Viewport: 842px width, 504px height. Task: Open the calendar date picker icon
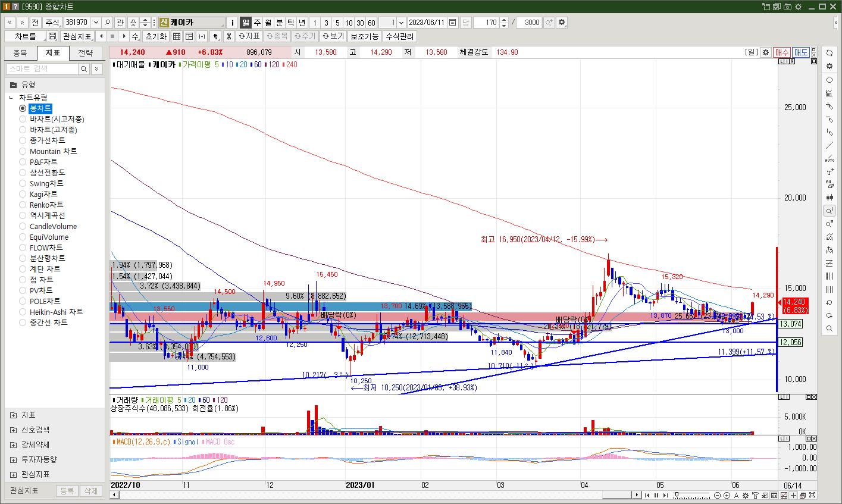pyautogui.click(x=453, y=23)
